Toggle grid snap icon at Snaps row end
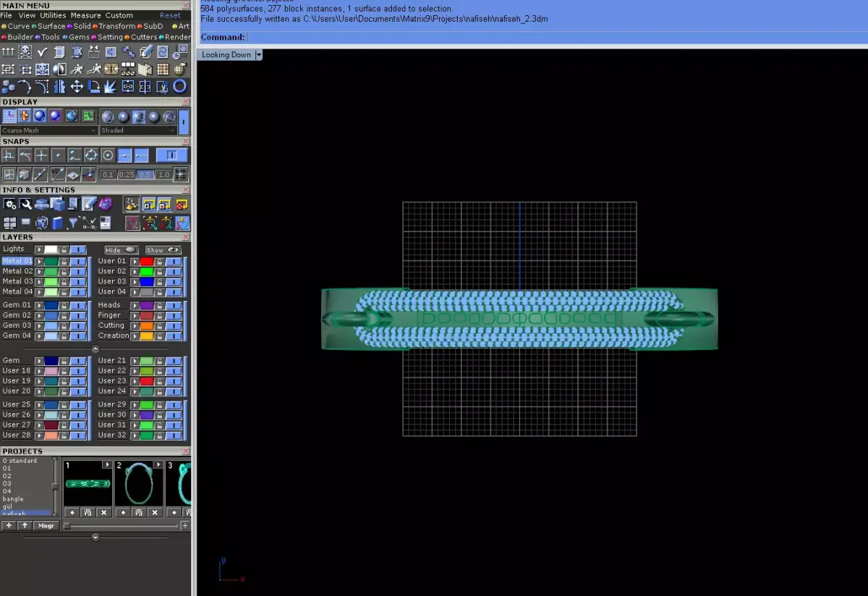The image size is (868, 596). [181, 174]
